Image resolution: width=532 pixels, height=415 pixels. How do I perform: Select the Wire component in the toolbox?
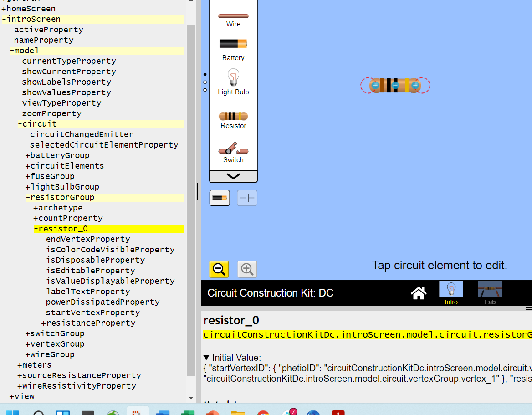click(x=233, y=16)
